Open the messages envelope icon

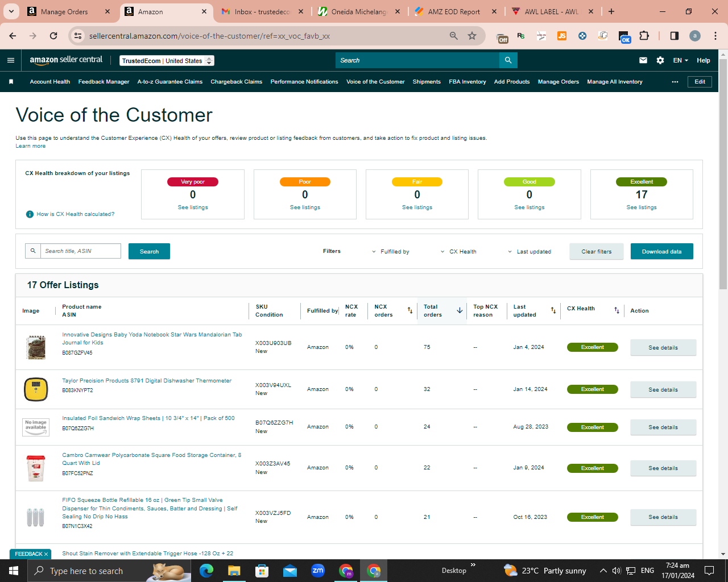coord(643,60)
